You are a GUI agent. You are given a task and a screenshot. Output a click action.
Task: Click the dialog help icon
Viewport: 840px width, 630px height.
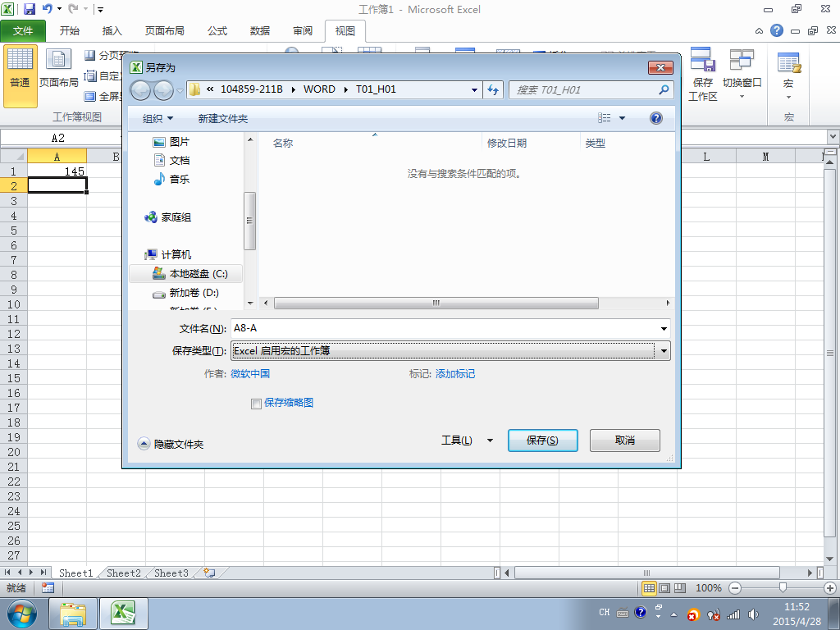pyautogui.click(x=655, y=118)
